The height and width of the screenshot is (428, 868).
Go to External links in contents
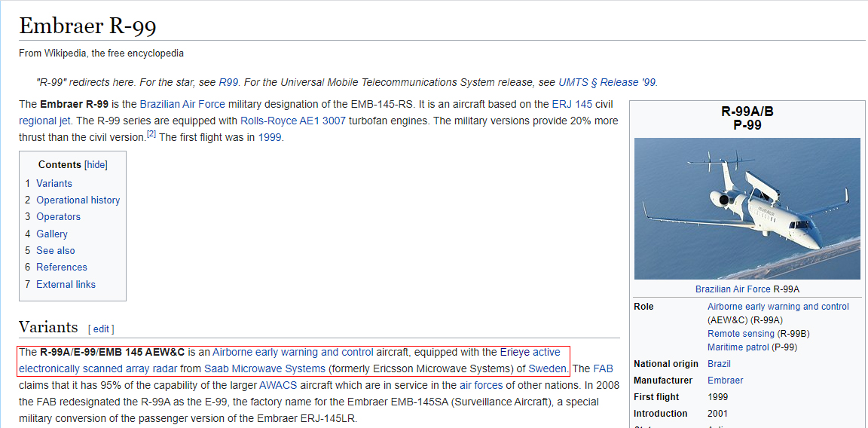[66, 284]
